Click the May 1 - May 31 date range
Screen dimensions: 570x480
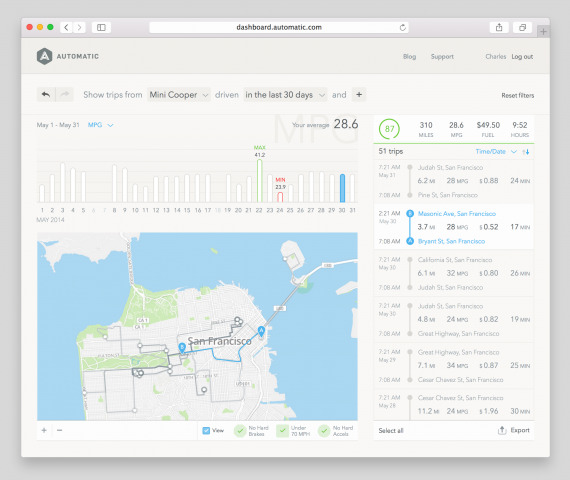[x=58, y=125]
